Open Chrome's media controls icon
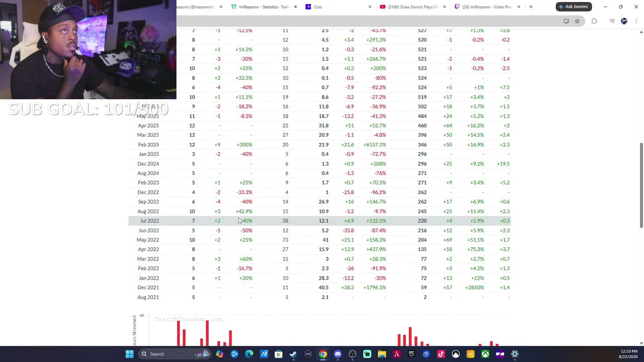Screen dimensions: 644x362 612,21
